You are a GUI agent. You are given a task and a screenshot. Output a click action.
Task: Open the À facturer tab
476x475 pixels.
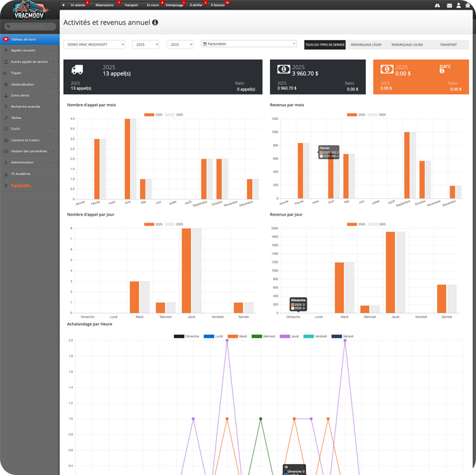point(218,5)
